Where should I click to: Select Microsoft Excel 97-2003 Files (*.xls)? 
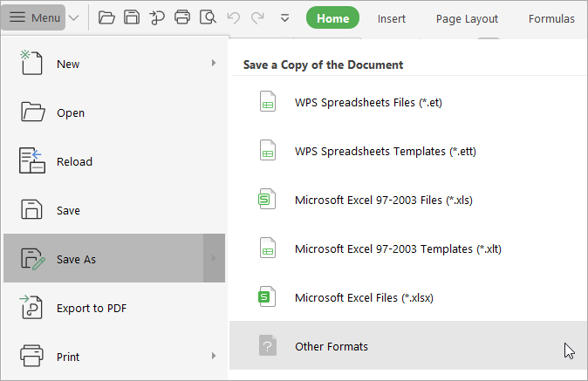click(x=408, y=200)
